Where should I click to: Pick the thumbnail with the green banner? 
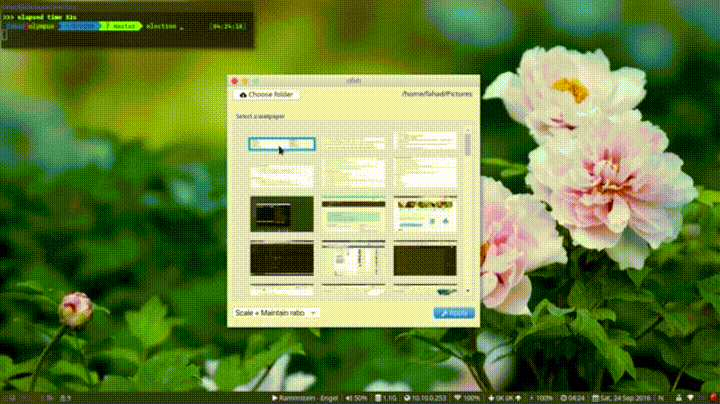click(354, 214)
